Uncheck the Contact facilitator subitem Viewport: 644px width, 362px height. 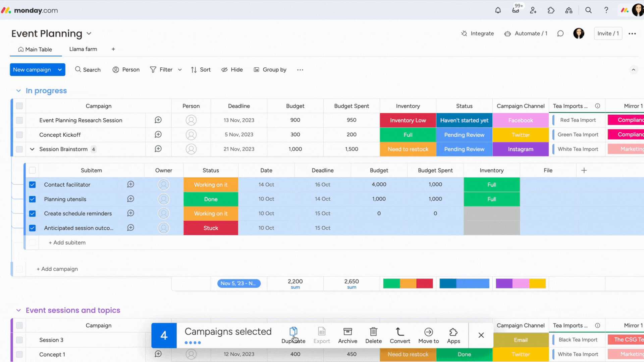click(x=32, y=185)
